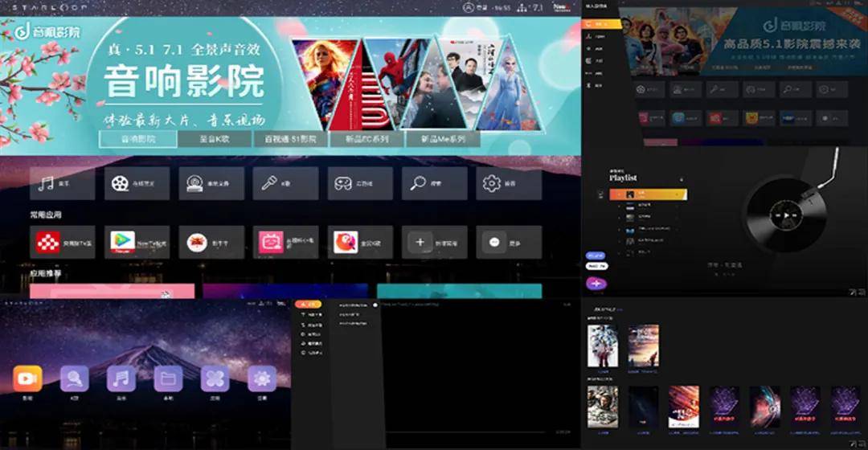Launch the orange bird karaoke app
Screen dimensions: 868x450
click(360, 243)
